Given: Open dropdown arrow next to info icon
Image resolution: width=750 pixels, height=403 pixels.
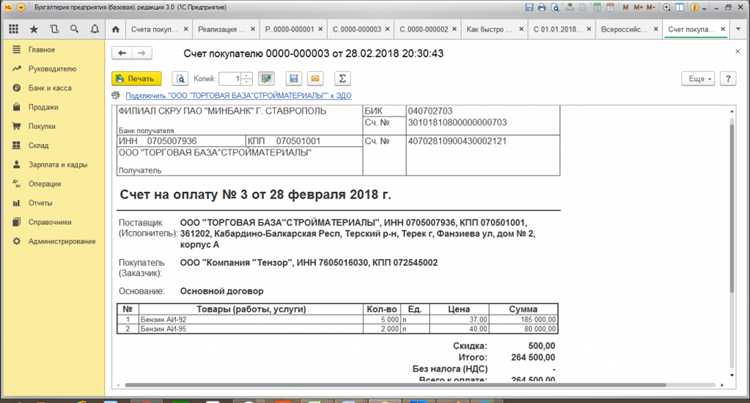Looking at the screenshot, I should pyautogui.click(x=705, y=9).
